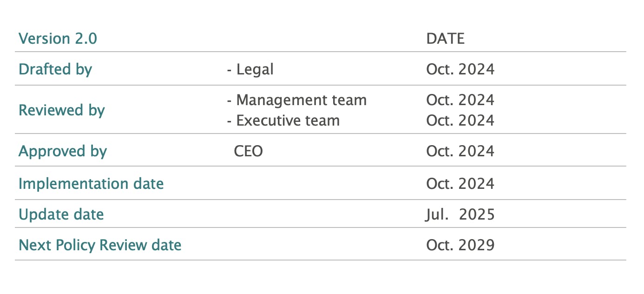The height and width of the screenshot is (294, 644).
Task: Select the Legal entry text
Action: tap(250, 69)
